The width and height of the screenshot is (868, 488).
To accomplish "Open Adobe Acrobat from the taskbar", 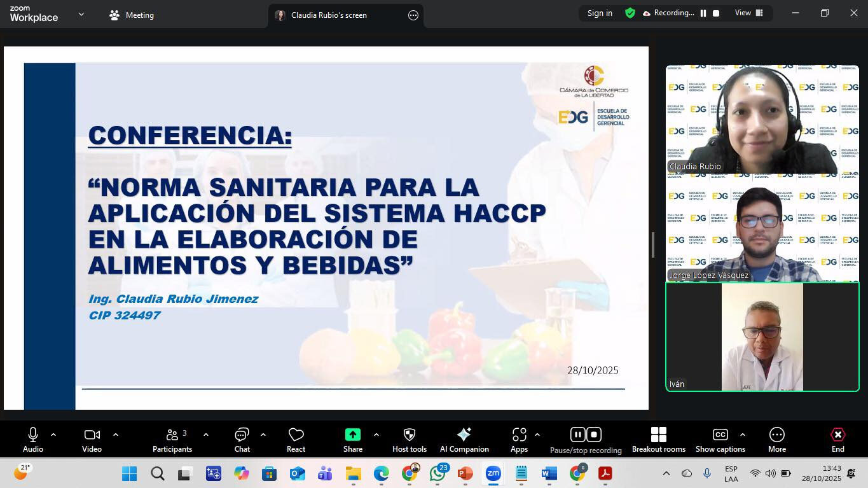I will [x=605, y=473].
